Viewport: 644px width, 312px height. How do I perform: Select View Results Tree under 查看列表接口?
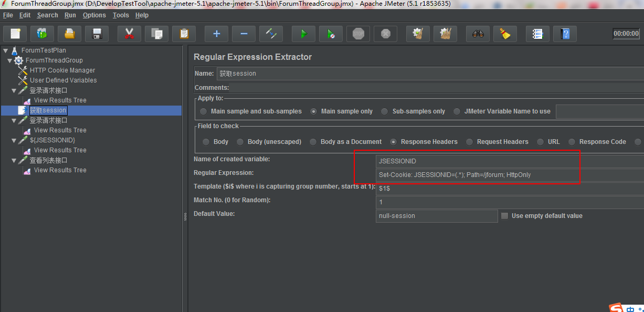60,170
